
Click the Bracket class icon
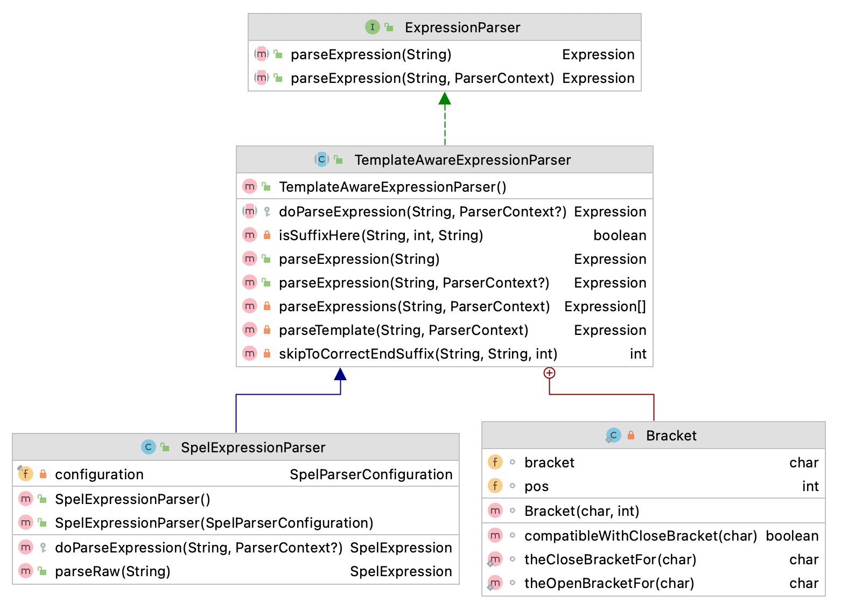click(x=613, y=435)
